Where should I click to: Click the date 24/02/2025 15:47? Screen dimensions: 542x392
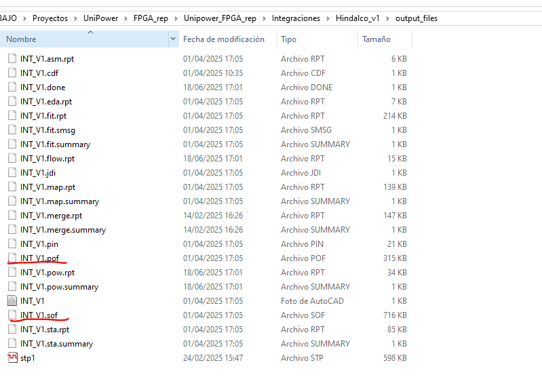tap(213, 358)
